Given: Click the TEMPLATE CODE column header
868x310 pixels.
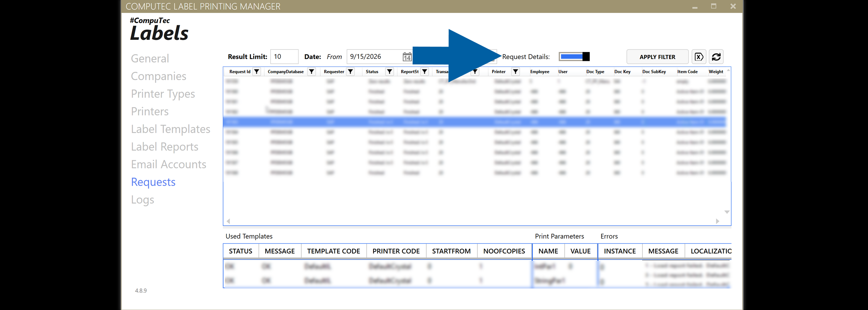Looking at the screenshot, I should 334,251.
